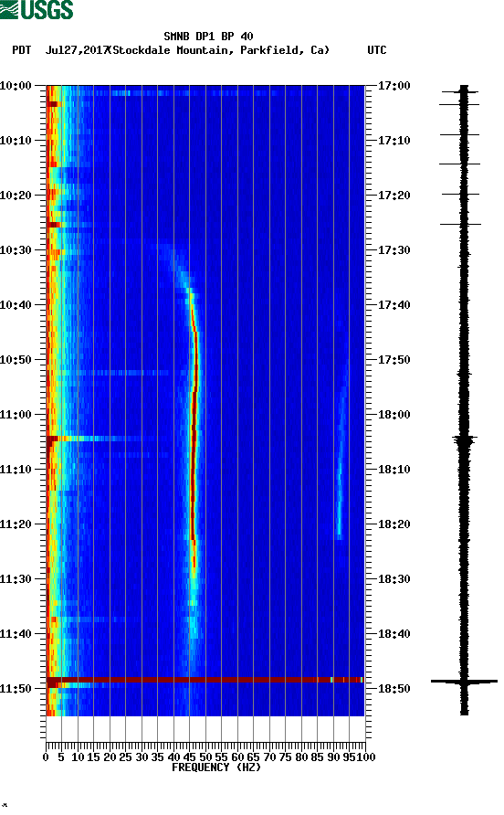The image size is (504, 815).
Task: Click the '11:00' PDT time label
Action: click(x=16, y=415)
